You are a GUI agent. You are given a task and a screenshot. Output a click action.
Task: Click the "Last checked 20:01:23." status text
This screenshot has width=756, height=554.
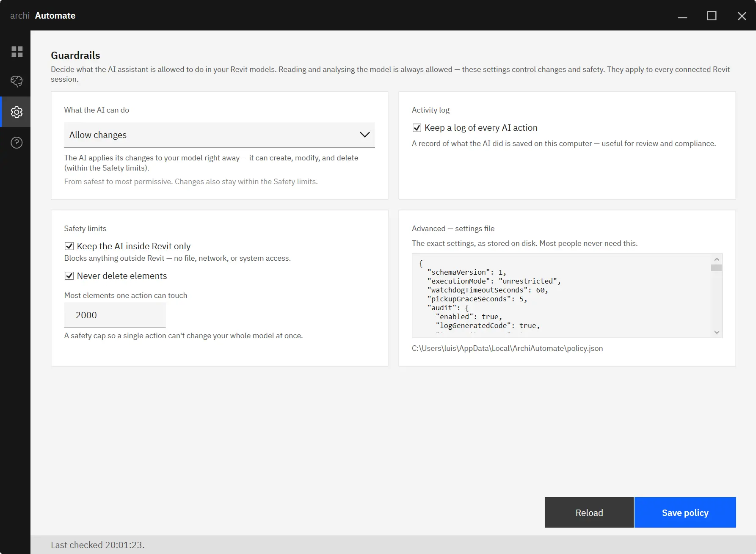click(98, 545)
